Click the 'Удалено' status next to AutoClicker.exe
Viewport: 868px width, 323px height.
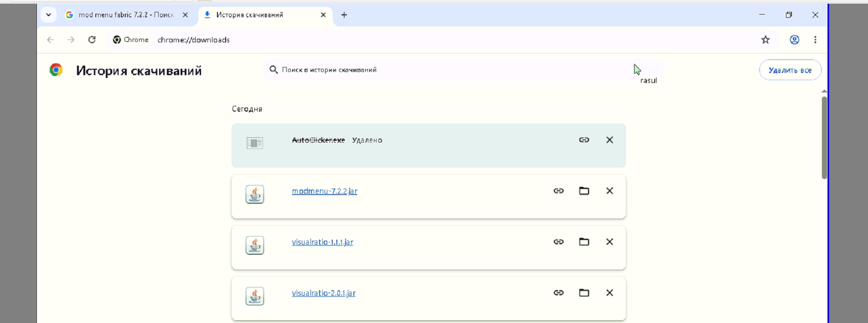[367, 140]
